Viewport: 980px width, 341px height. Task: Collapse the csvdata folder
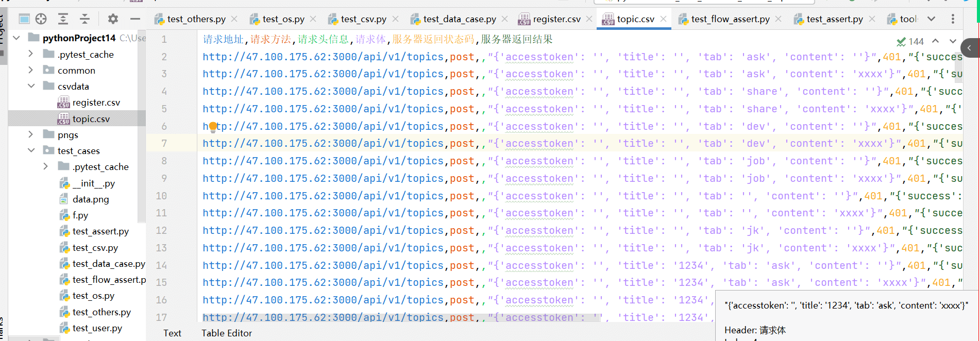point(31,86)
